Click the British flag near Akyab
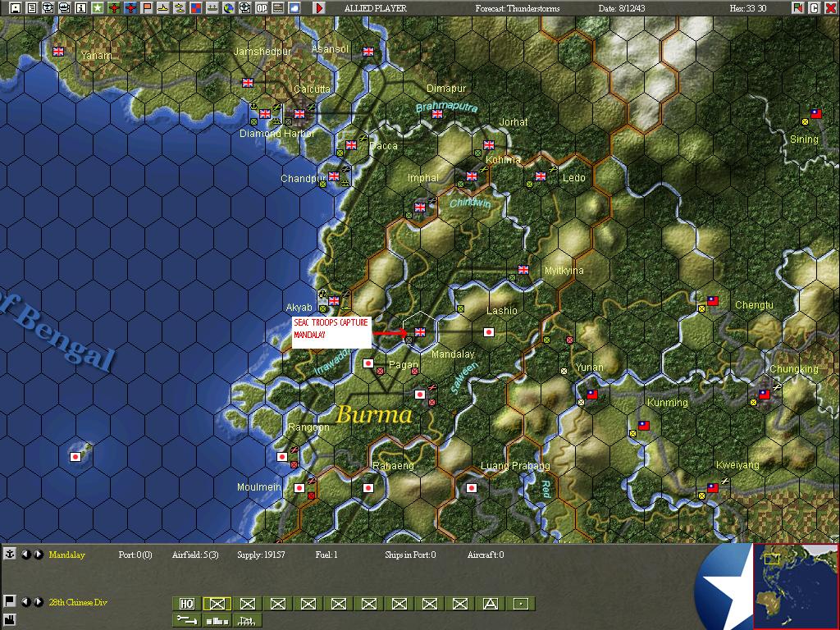The image size is (840, 630). [x=334, y=300]
